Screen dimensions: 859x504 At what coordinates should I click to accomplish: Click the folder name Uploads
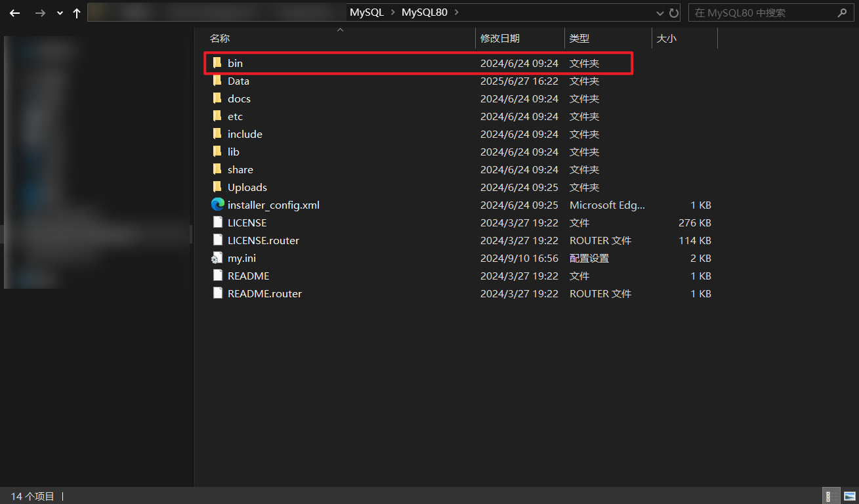[x=247, y=187]
